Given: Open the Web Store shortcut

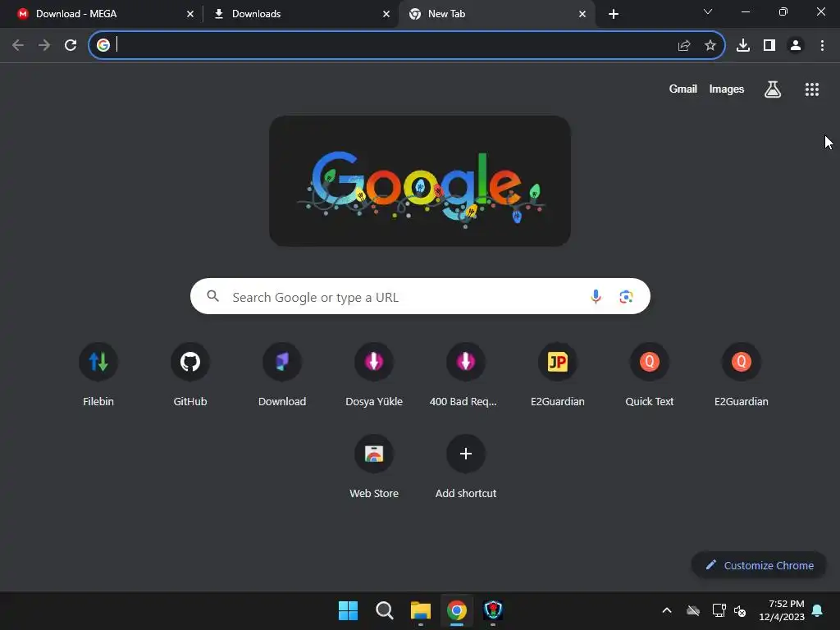Looking at the screenshot, I should pos(374,467).
